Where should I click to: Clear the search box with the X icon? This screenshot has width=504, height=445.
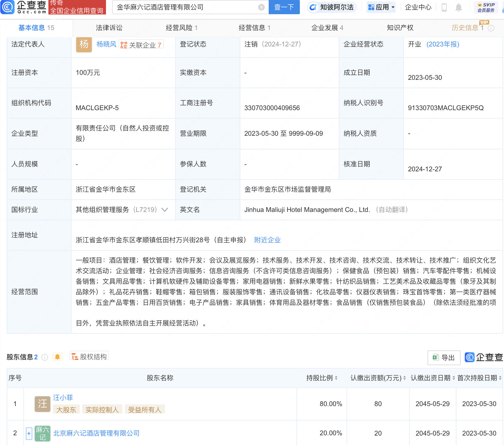pos(261,7)
